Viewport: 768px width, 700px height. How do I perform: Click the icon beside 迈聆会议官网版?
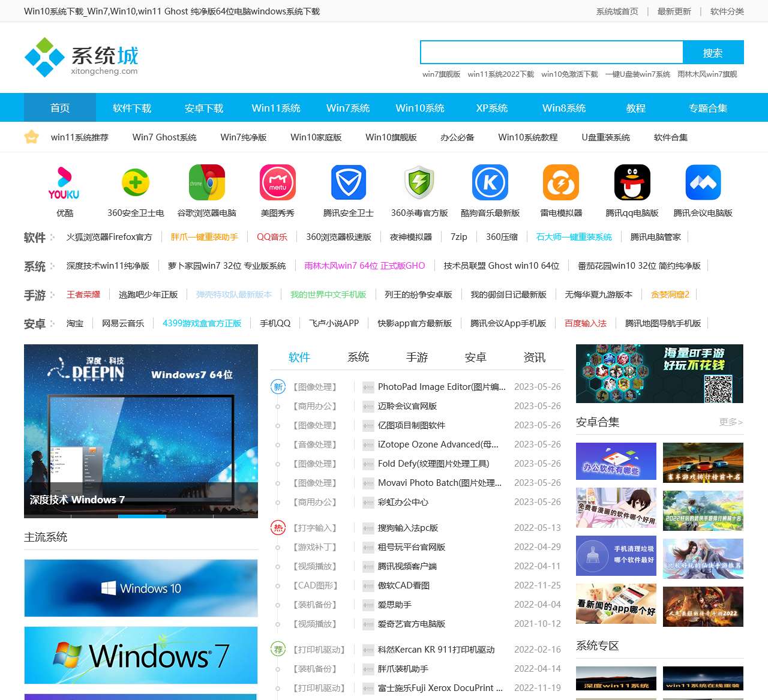368,407
